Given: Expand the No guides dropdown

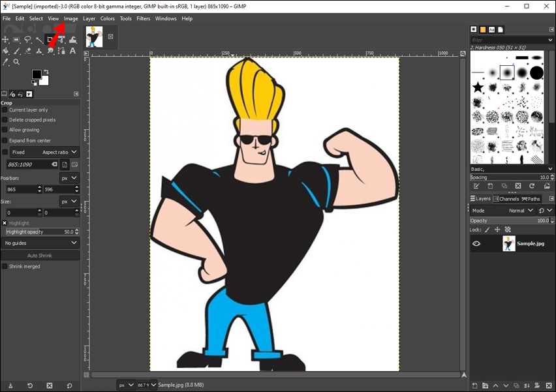Looking at the screenshot, I should [x=40, y=243].
